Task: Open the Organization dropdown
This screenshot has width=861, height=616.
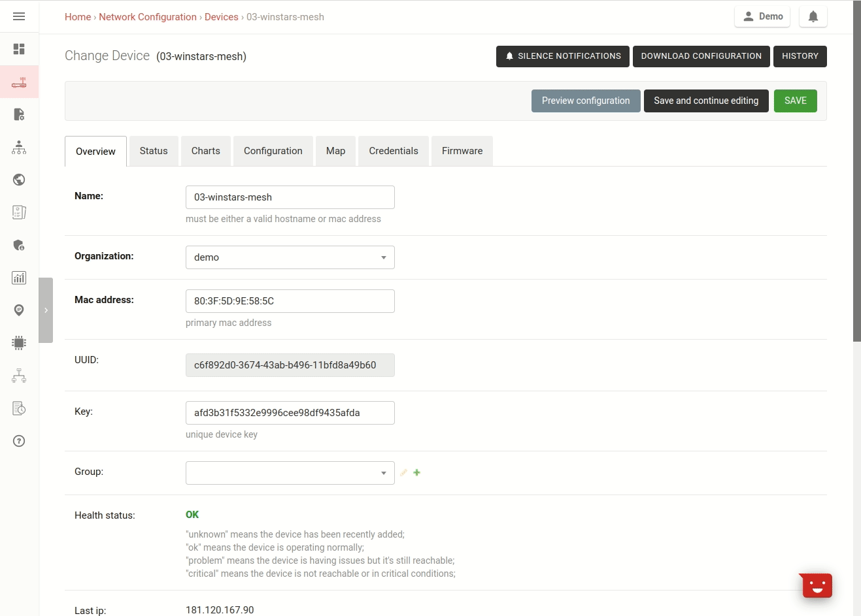Action: [290, 257]
